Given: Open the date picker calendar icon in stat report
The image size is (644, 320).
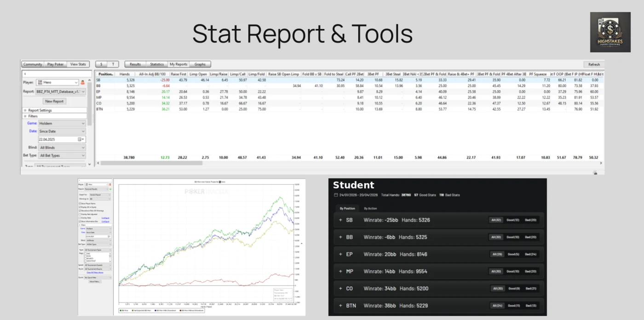Looking at the screenshot, I should click(80, 139).
